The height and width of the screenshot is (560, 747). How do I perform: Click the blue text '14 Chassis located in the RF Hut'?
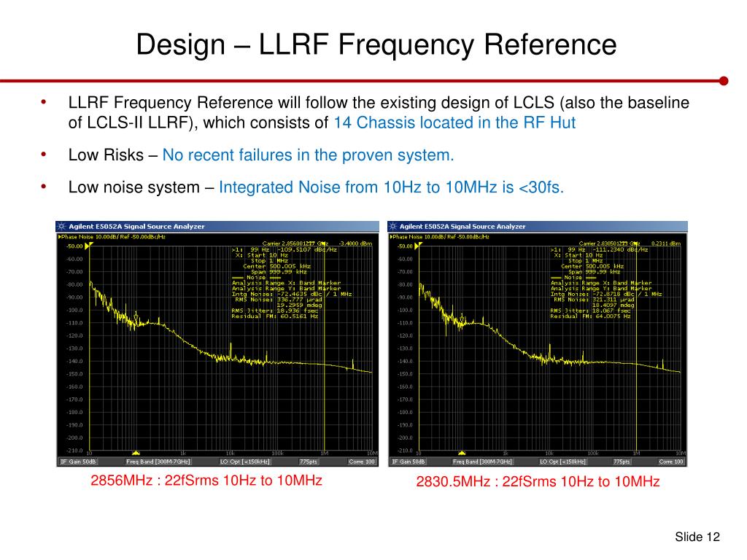pos(454,122)
